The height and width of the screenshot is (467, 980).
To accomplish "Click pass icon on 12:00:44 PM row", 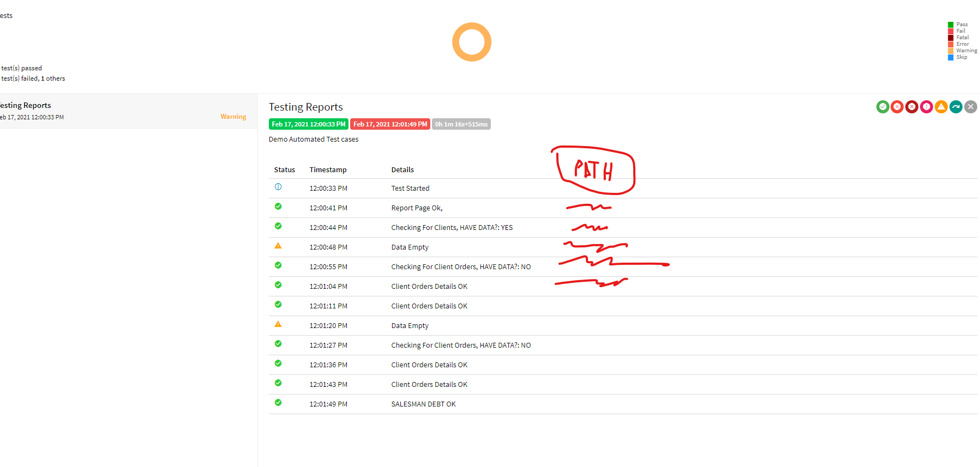I will point(278,226).
